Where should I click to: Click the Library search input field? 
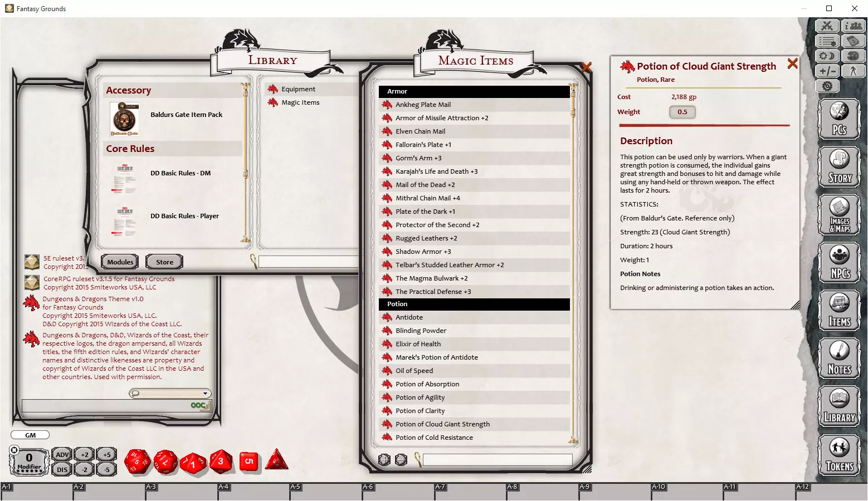click(309, 262)
